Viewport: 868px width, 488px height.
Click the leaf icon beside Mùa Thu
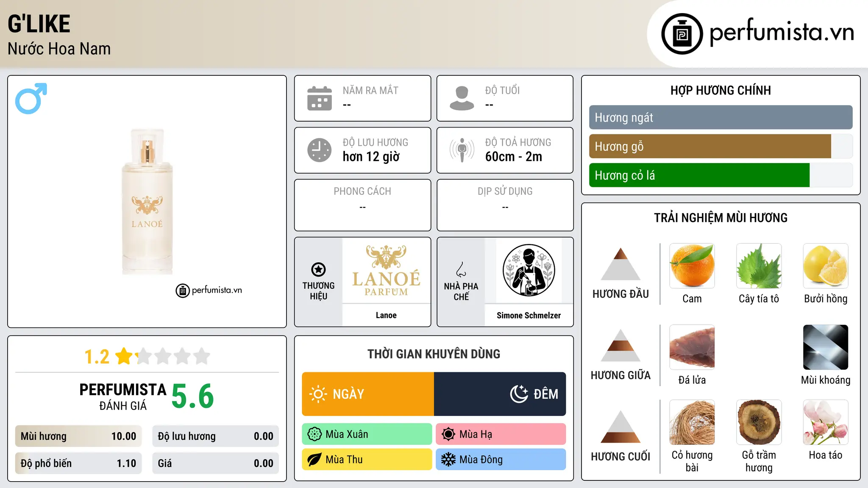coord(314,460)
